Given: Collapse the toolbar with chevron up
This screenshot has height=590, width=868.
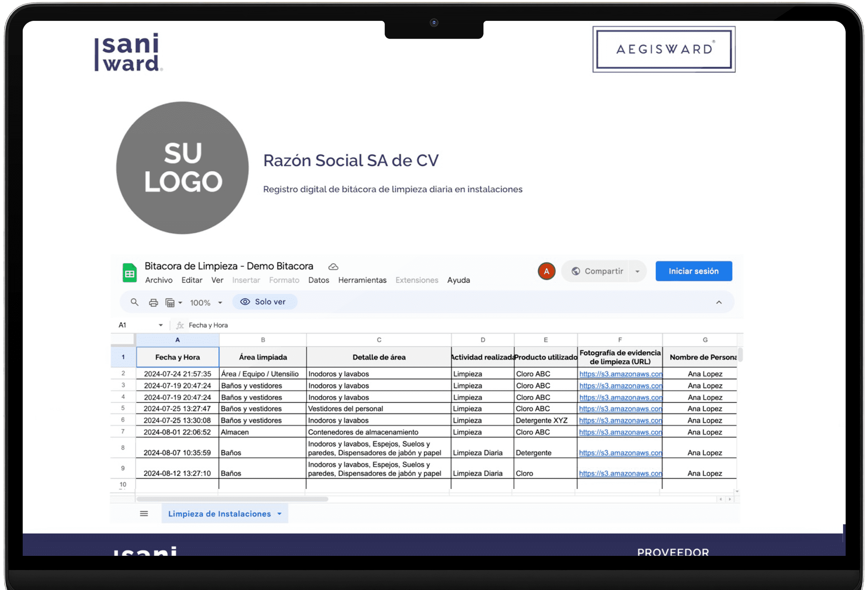Looking at the screenshot, I should 719,302.
